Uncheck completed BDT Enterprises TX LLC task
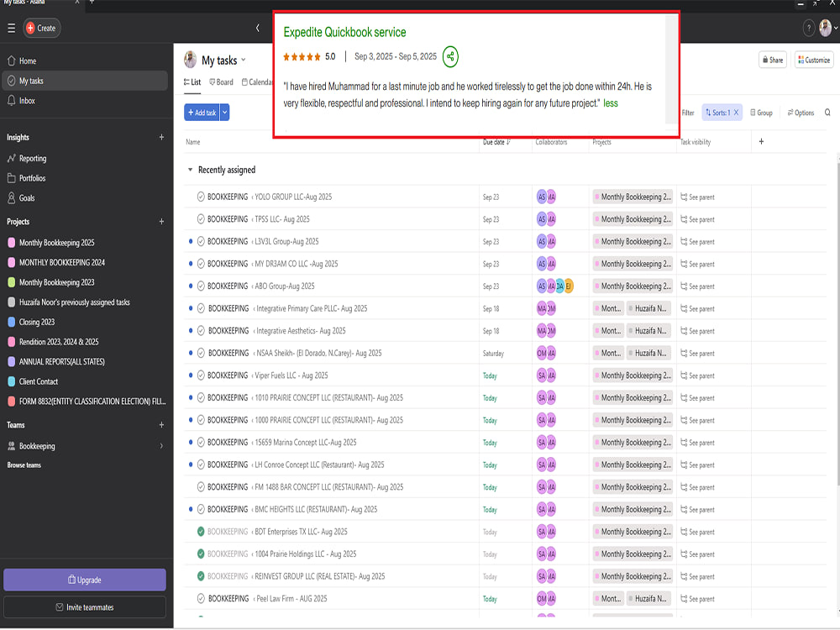 (x=201, y=532)
